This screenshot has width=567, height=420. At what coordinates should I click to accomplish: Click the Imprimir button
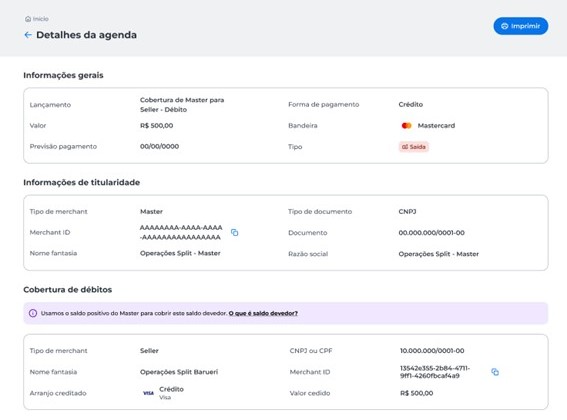[521, 26]
